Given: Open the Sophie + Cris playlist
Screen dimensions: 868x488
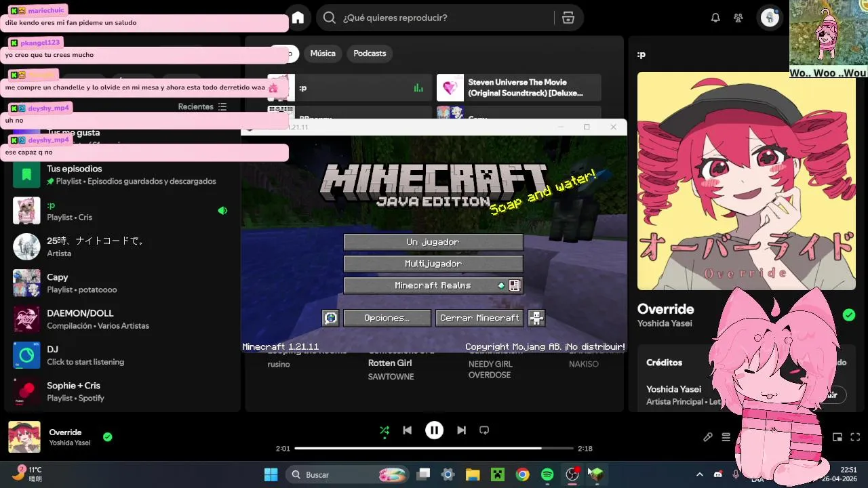Looking at the screenshot, I should 123,391.
